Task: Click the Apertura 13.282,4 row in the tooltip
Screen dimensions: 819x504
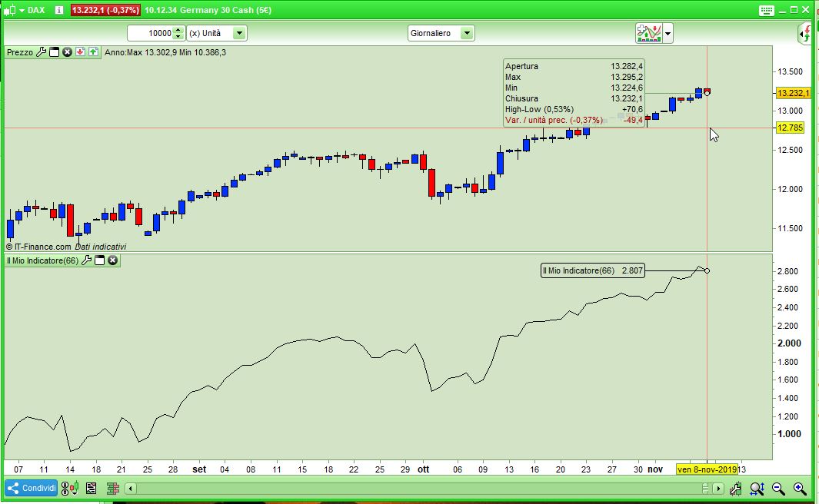Action: click(x=574, y=66)
